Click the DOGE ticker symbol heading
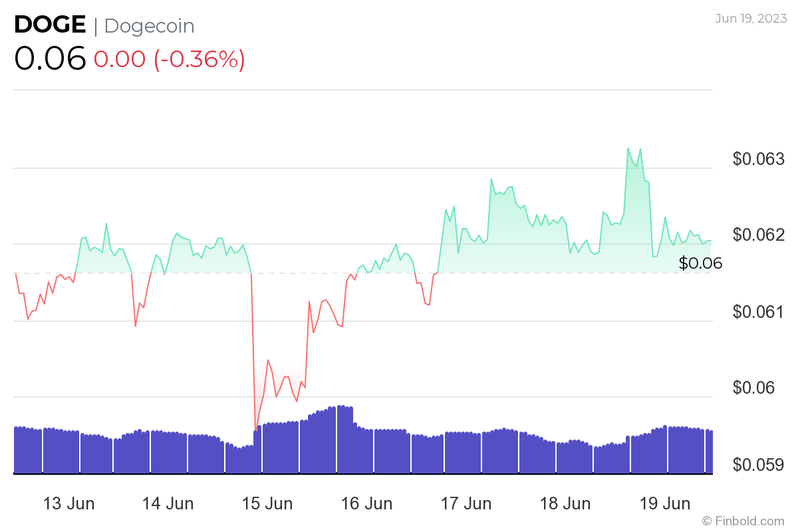Viewport: 798px width, 532px height. pyautogui.click(x=50, y=25)
